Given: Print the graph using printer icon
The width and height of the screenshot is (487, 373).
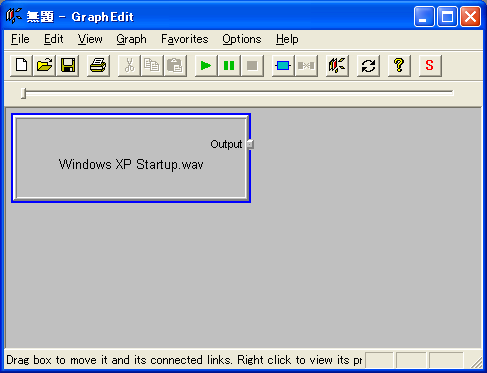Looking at the screenshot, I should 98,65.
